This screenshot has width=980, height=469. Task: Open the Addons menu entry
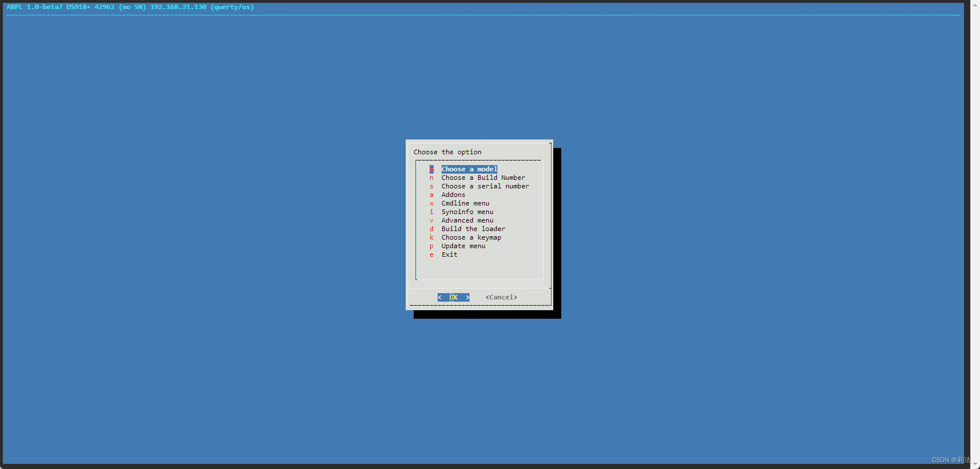coord(453,195)
